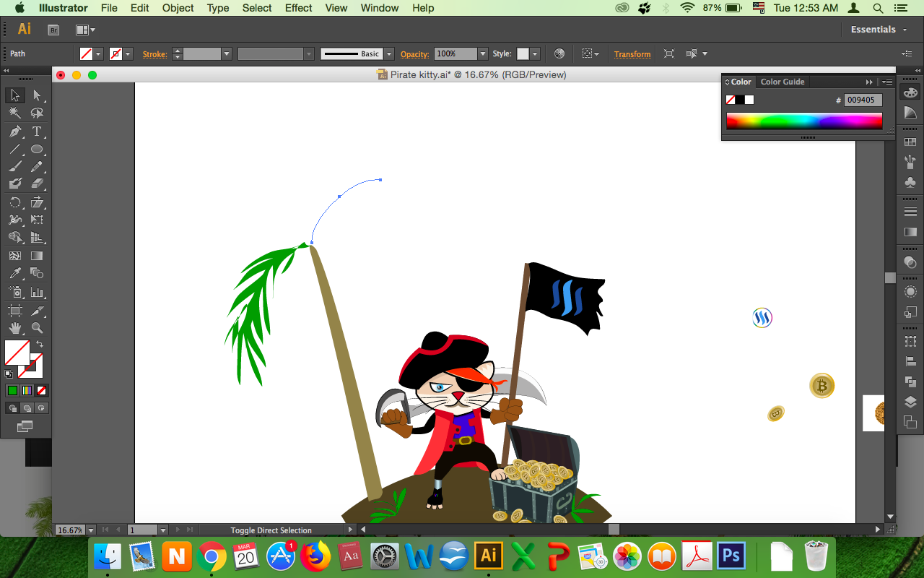Viewport: 924px width, 578px height.
Task: Open Essentials workspace switcher
Action: coord(879,30)
